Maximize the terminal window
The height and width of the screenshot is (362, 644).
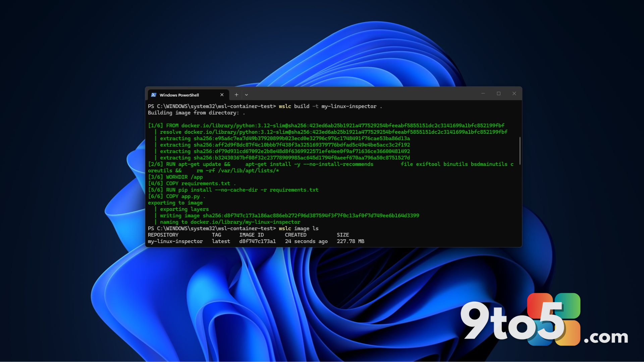coord(499,94)
